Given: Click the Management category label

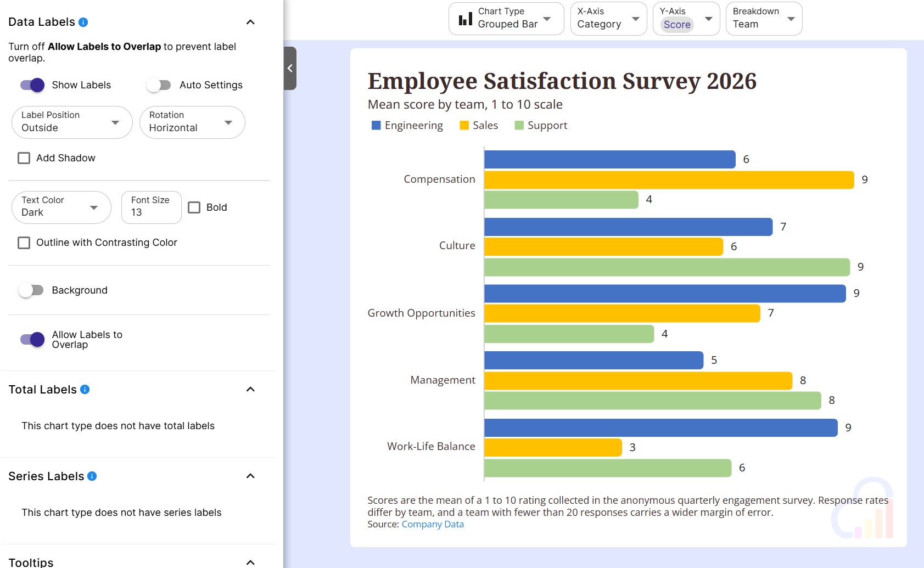Looking at the screenshot, I should coord(443,380).
